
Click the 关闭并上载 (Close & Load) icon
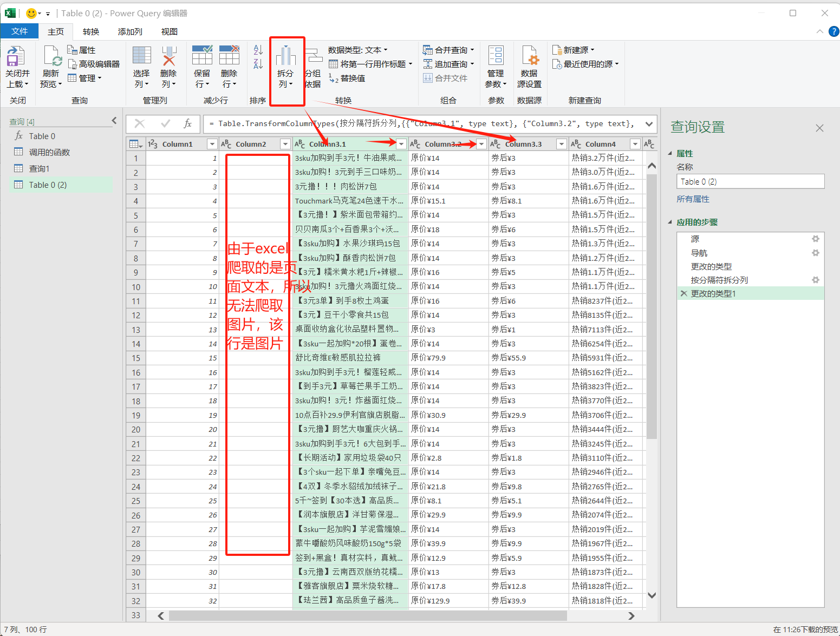point(16,56)
